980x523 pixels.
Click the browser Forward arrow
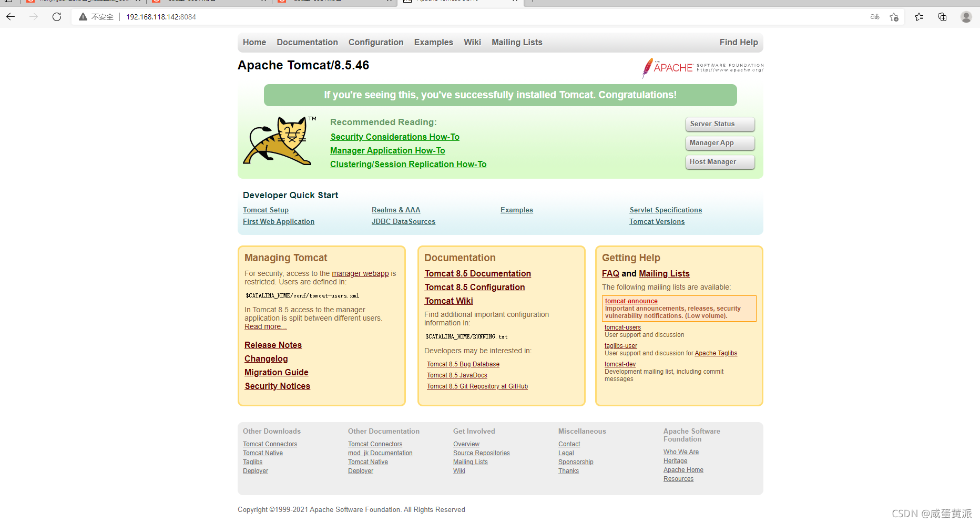[34, 17]
